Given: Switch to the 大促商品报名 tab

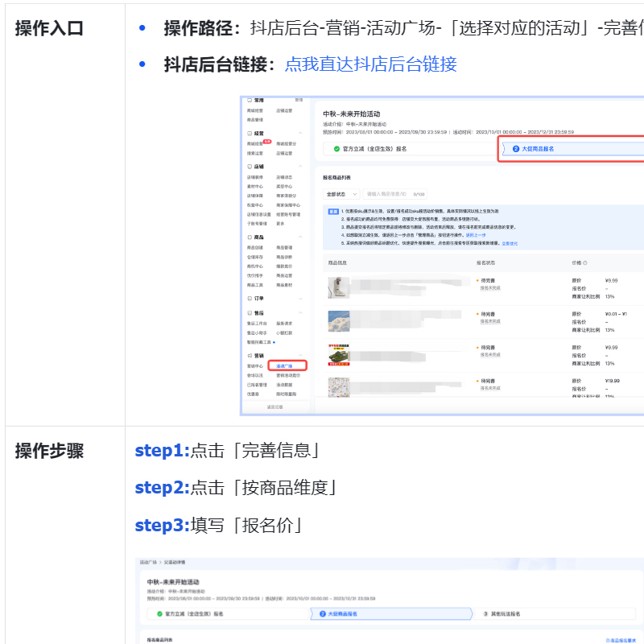Looking at the screenshot, I should tap(539, 148).
